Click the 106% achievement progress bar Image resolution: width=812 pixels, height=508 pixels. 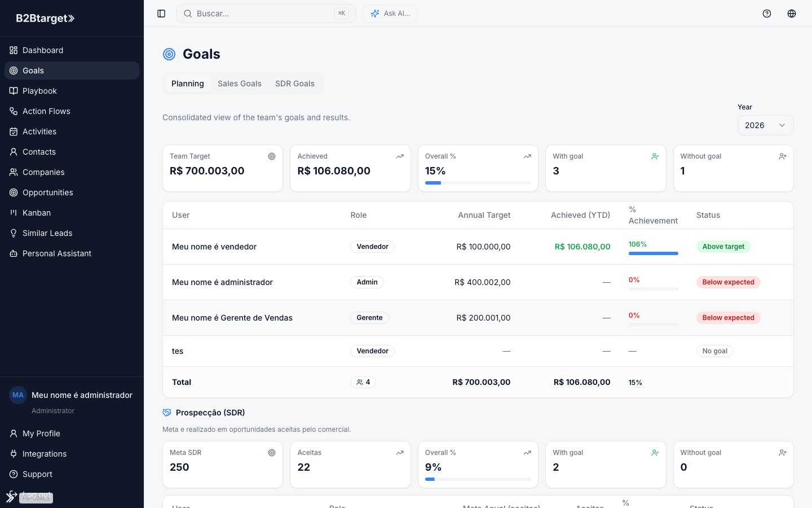654,253
